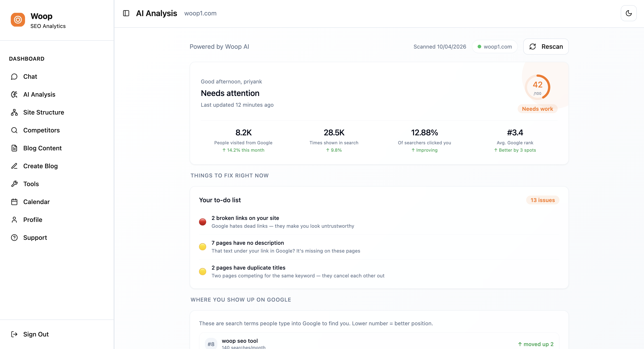Go to Competitors search icon

(x=14, y=130)
